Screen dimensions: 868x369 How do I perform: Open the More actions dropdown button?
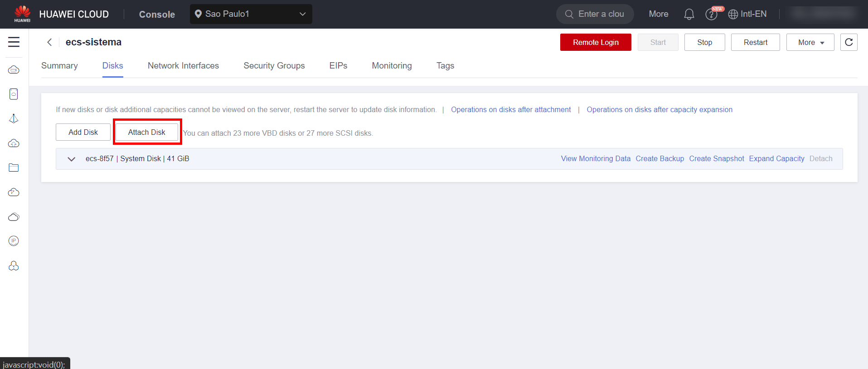click(810, 42)
